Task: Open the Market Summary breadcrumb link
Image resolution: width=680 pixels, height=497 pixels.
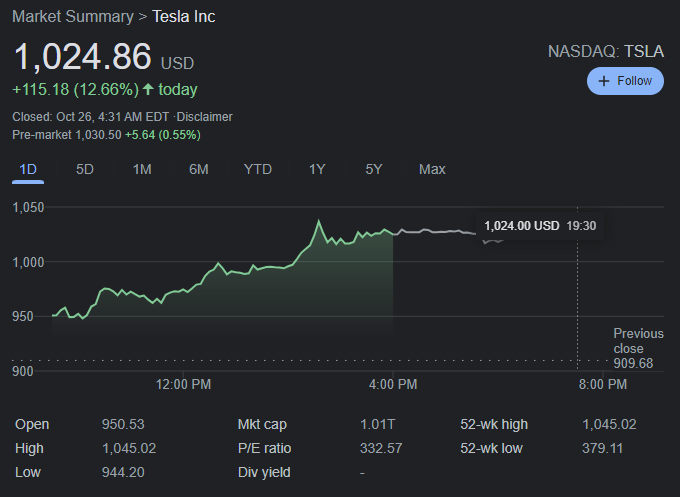Action: [x=73, y=16]
